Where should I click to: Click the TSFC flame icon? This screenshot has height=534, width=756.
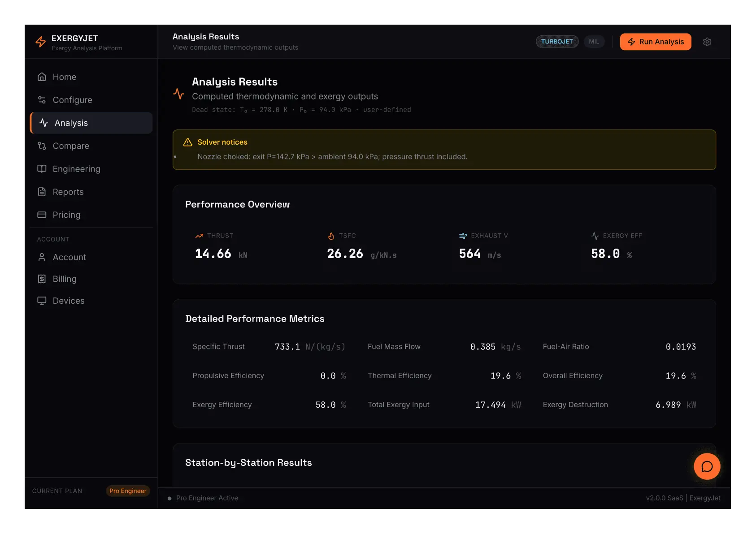(331, 236)
